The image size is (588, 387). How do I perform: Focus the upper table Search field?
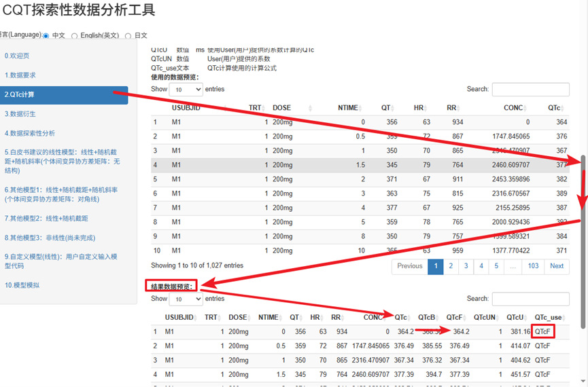(530, 89)
